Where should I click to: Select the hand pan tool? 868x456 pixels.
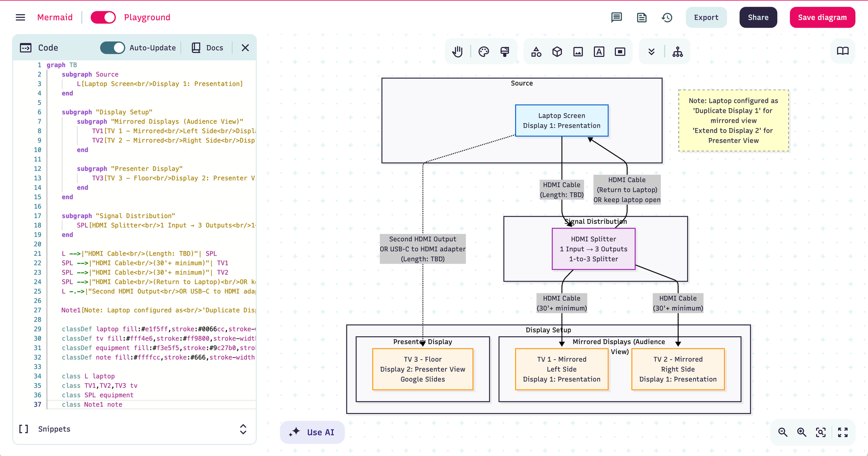tap(457, 52)
